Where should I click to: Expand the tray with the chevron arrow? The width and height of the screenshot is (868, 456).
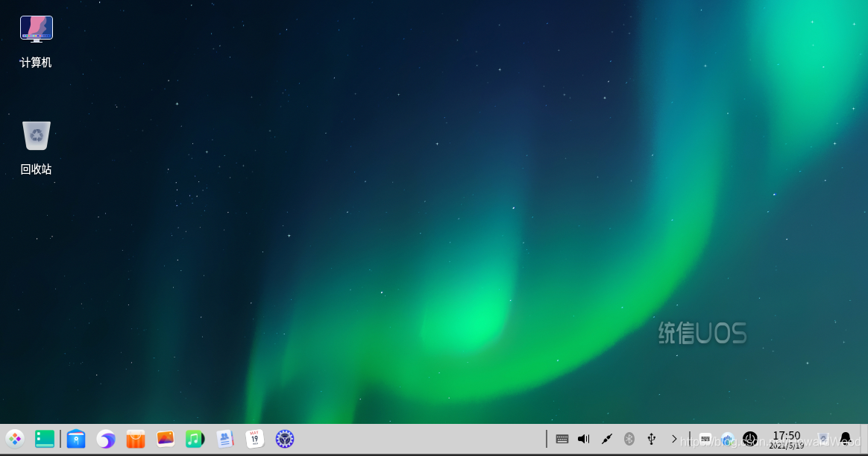(x=673, y=439)
